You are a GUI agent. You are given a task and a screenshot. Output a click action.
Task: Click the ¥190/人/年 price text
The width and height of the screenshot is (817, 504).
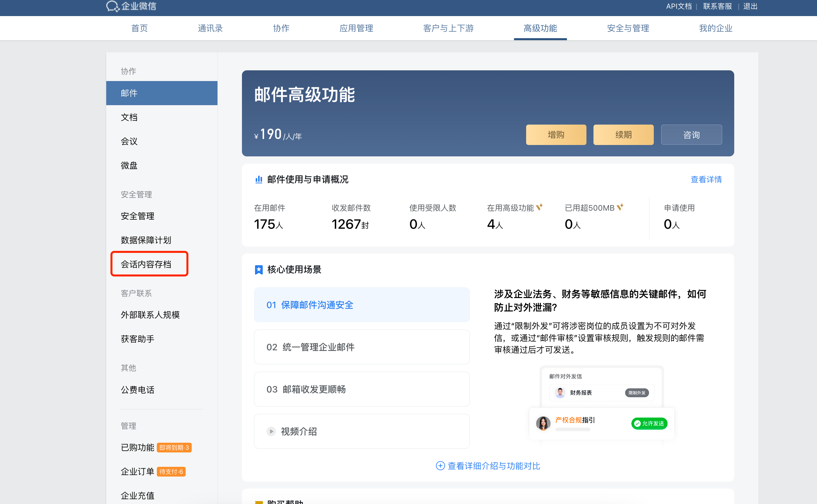click(x=278, y=135)
